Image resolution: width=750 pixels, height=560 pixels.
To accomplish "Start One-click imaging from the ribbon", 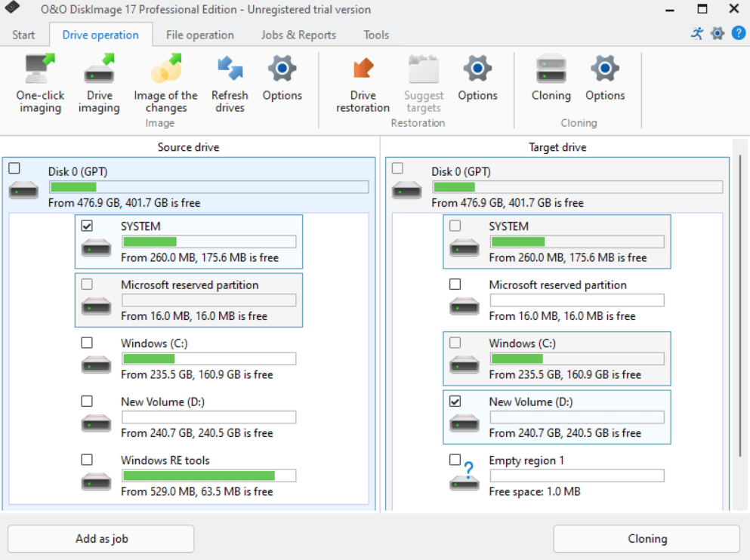I will [x=40, y=84].
